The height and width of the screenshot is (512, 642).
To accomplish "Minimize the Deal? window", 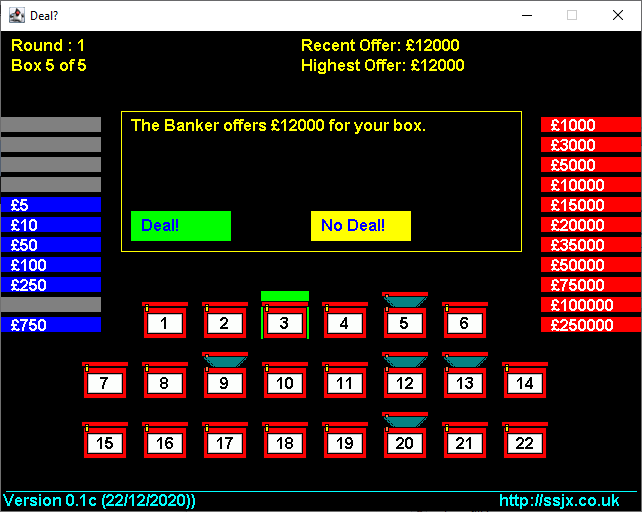I will 527,16.
